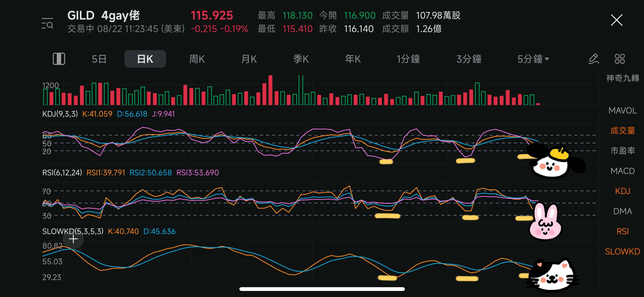Screen dimensions: 644x297
Task: Switch to the 5日 chart tab
Action: [x=99, y=59]
